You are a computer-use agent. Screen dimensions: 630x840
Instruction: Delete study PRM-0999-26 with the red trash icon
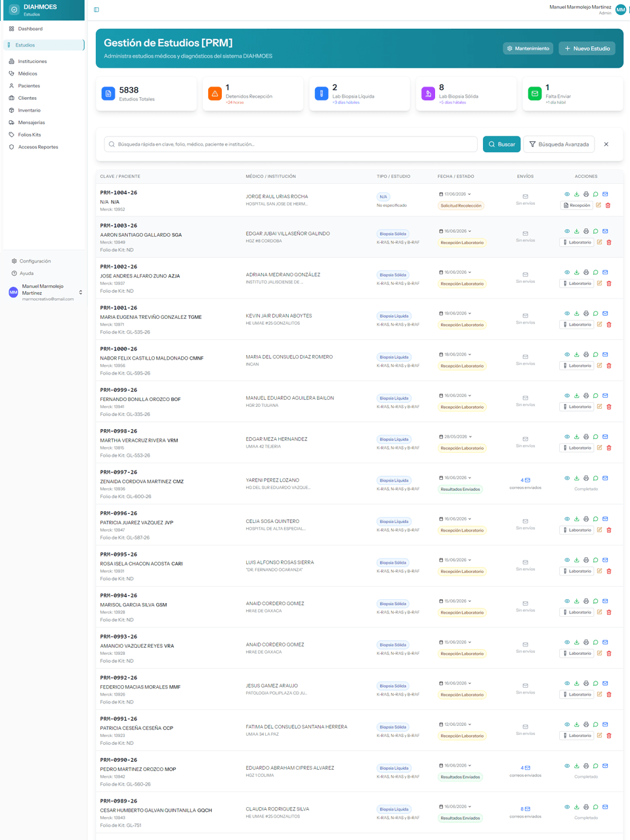[609, 407]
